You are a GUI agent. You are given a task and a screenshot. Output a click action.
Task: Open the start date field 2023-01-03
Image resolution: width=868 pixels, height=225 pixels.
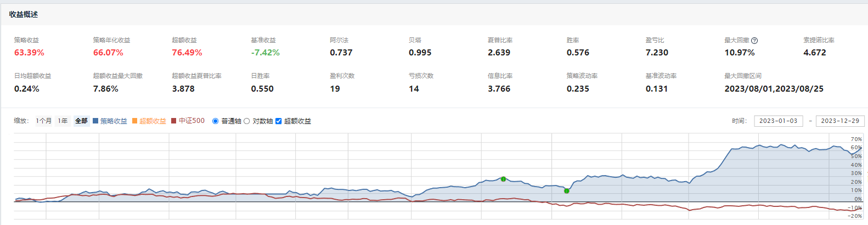coord(778,121)
